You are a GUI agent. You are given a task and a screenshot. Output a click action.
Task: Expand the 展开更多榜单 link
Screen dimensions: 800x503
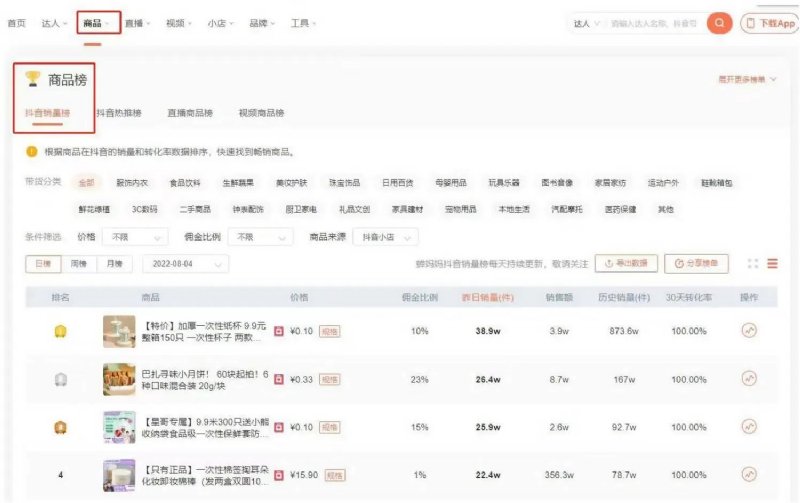pyautogui.click(x=747, y=80)
